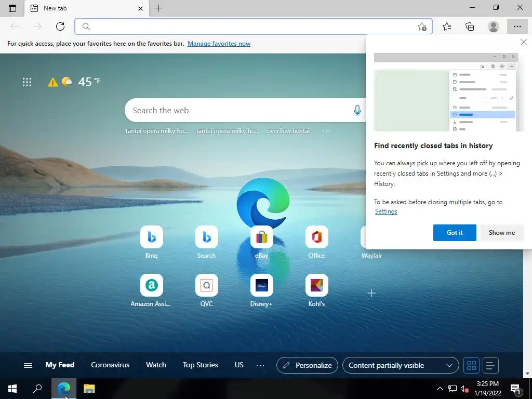Add a new quick link site

tap(371, 293)
